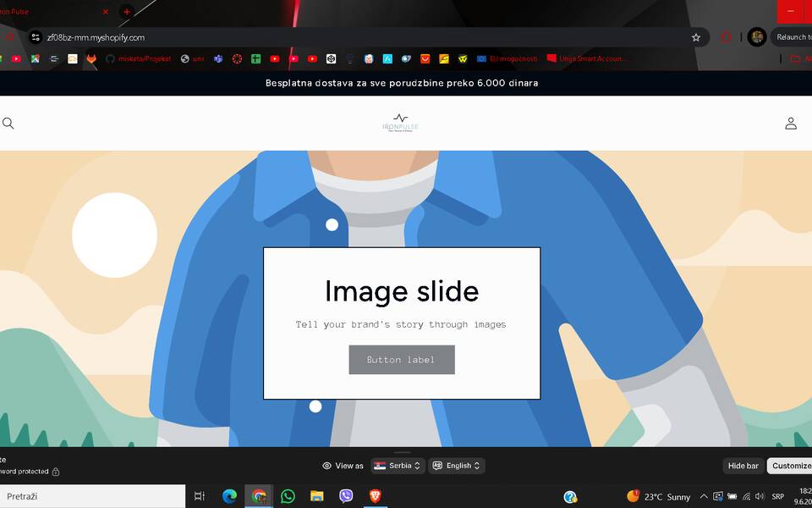Open new browser tab
Viewport: 812px width, 508px height.
pyautogui.click(x=127, y=12)
